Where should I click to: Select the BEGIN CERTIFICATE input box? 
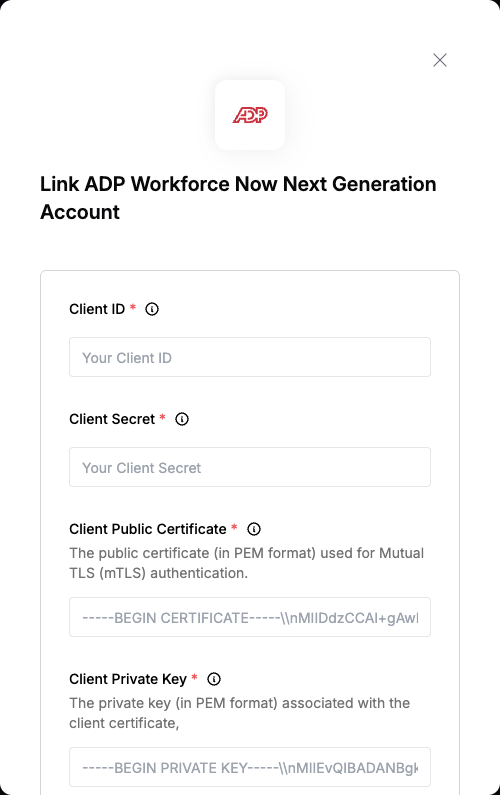(x=250, y=617)
